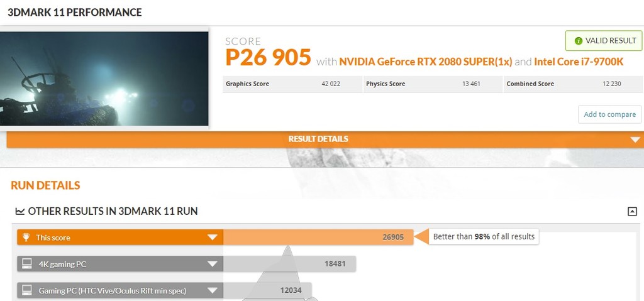Expand the 4K gaming PC dropdown arrow
644x301 pixels.
pyautogui.click(x=213, y=264)
